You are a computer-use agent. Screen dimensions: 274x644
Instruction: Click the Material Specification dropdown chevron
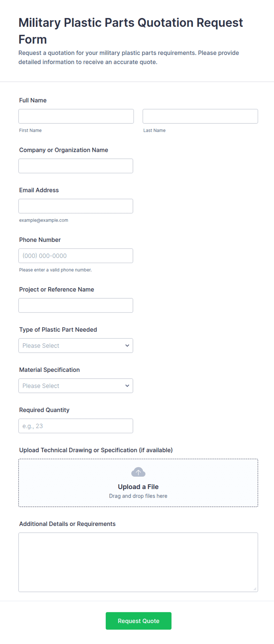coord(127,386)
